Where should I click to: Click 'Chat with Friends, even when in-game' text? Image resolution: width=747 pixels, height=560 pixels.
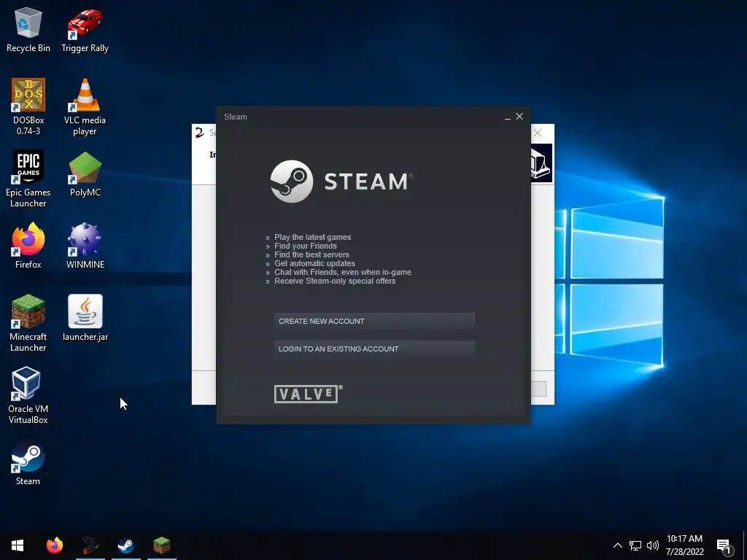tap(343, 273)
